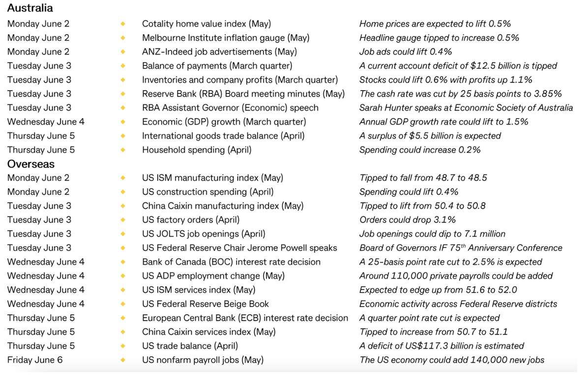Select the US Federal Reserve Chair Jerome Powell speaks entry
The image size is (588, 380).
pos(239,248)
